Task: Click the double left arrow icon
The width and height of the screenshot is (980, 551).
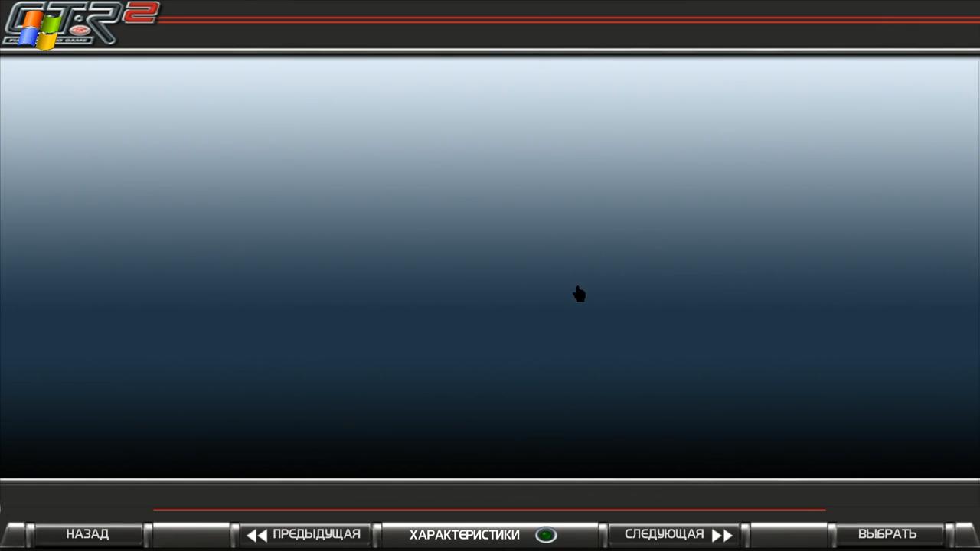Action: [x=256, y=535]
